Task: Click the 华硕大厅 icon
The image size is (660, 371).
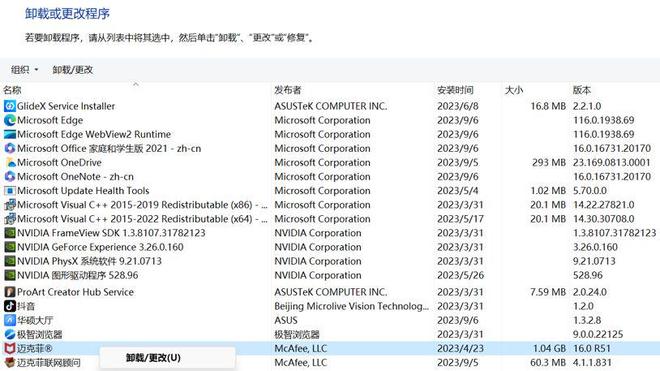Action: tap(10, 320)
